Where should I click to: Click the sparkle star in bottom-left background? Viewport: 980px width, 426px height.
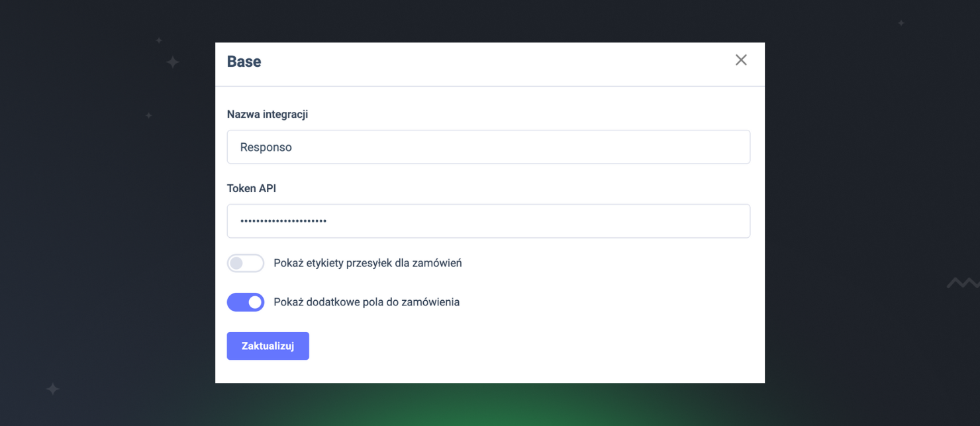coord(53,389)
